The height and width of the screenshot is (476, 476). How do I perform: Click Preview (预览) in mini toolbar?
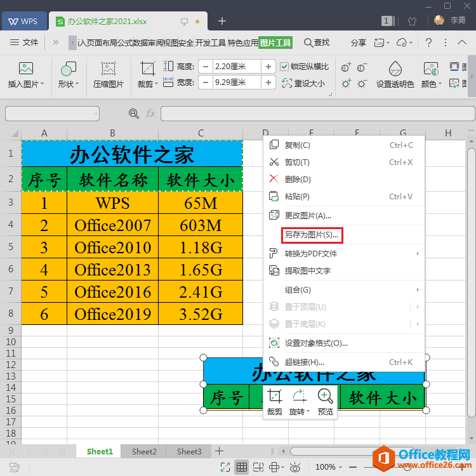pos(325,402)
